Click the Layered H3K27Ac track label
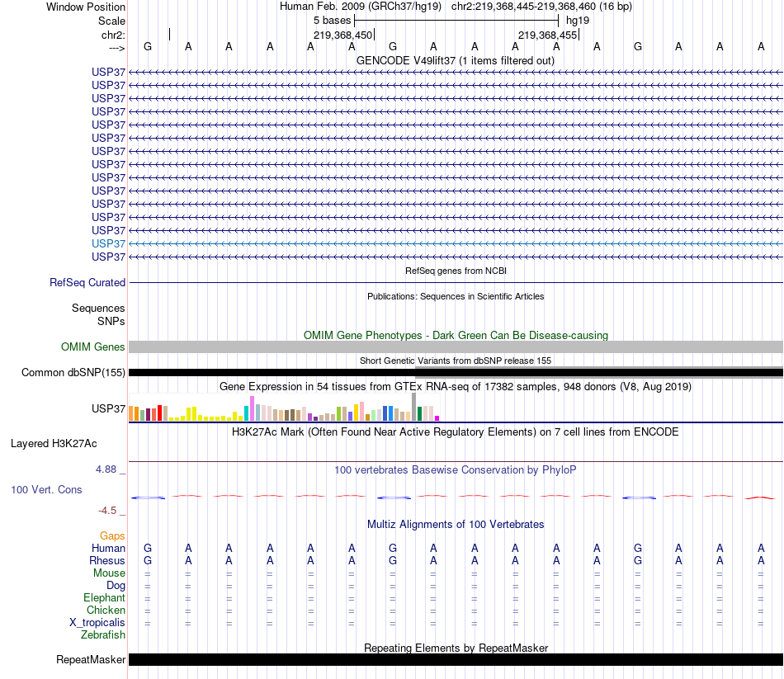The width and height of the screenshot is (784, 679). (54, 444)
